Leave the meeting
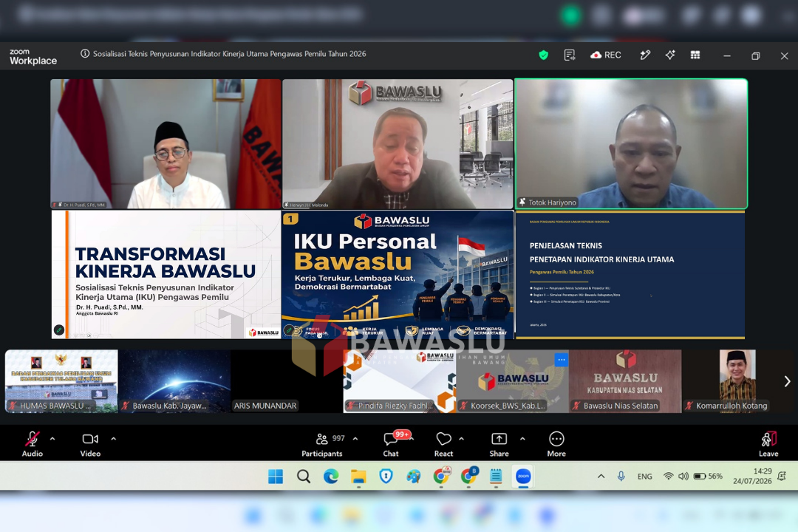Viewport: 798px width, 532px height. point(768,443)
